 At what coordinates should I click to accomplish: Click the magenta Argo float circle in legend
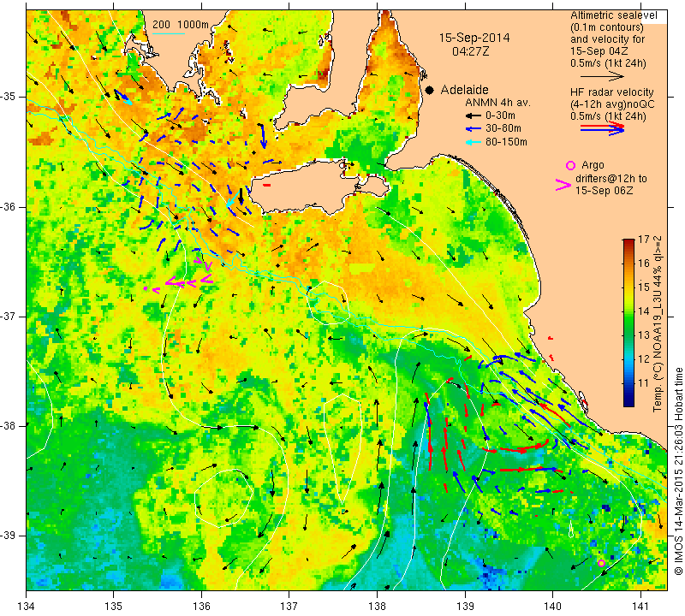coord(570,165)
